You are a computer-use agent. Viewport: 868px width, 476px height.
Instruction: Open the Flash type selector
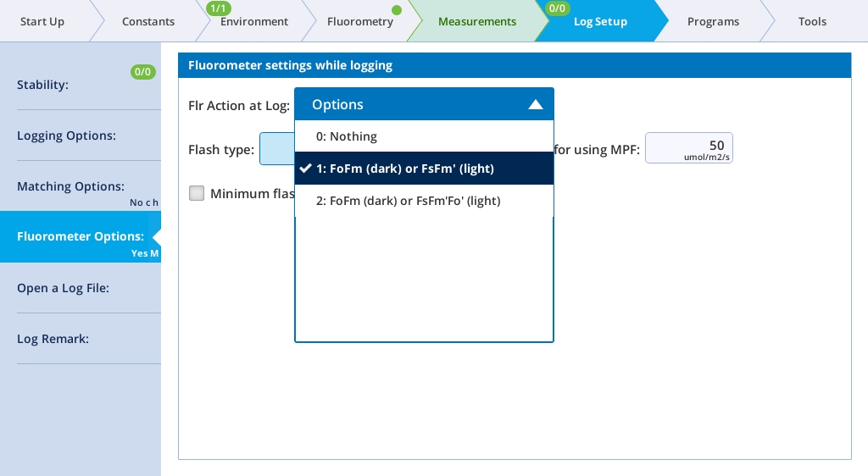276,149
